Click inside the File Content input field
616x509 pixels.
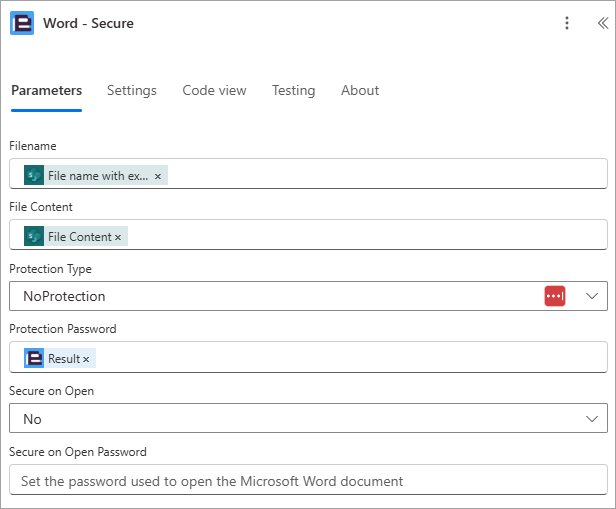coord(308,234)
